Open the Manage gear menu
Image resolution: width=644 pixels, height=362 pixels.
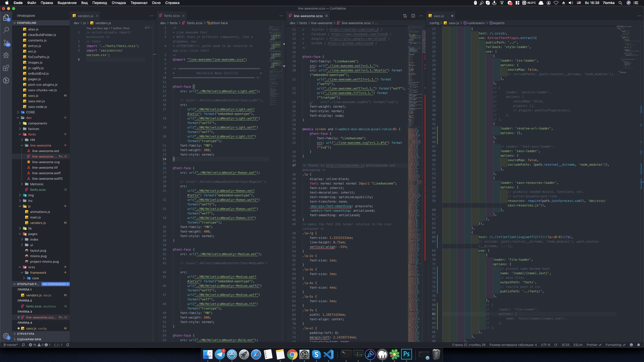click(x=6, y=336)
